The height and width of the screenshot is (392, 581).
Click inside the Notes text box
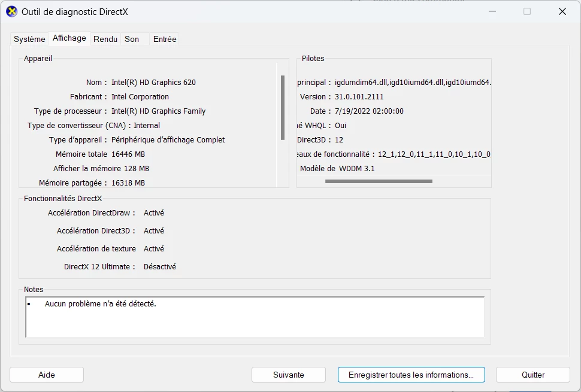[x=255, y=317]
